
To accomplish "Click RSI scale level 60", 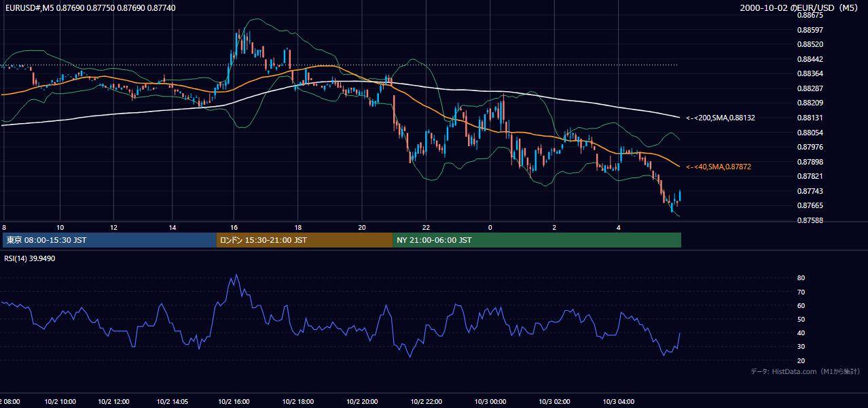I will pyautogui.click(x=801, y=305).
